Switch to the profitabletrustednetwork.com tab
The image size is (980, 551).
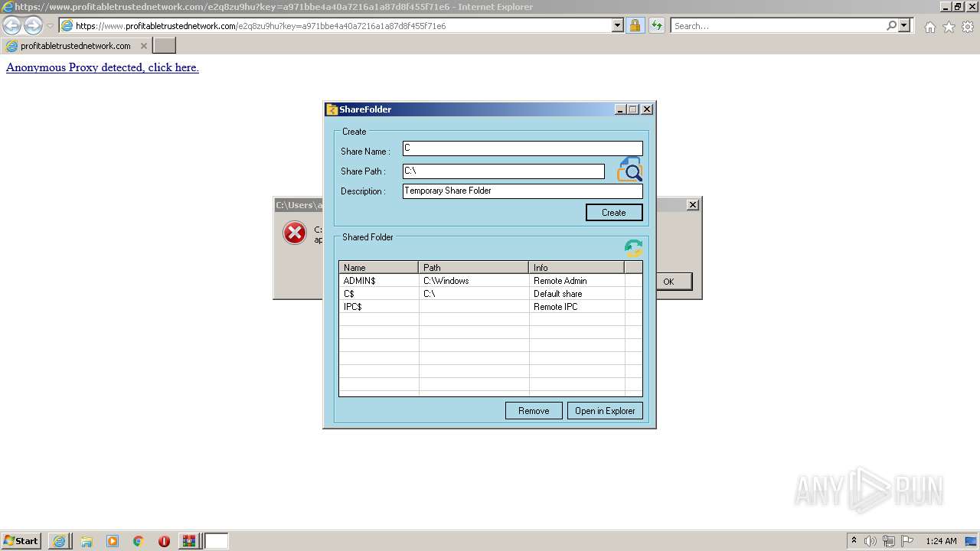(76, 46)
